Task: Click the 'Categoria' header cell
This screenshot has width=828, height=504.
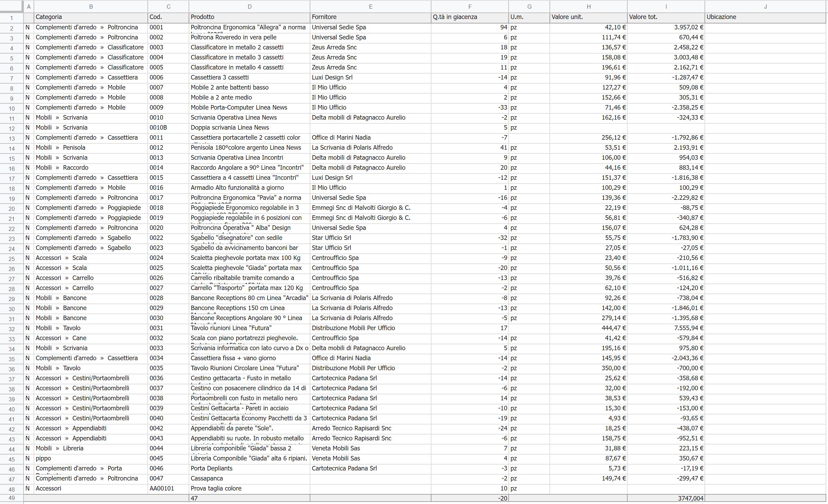Action: [x=91, y=17]
